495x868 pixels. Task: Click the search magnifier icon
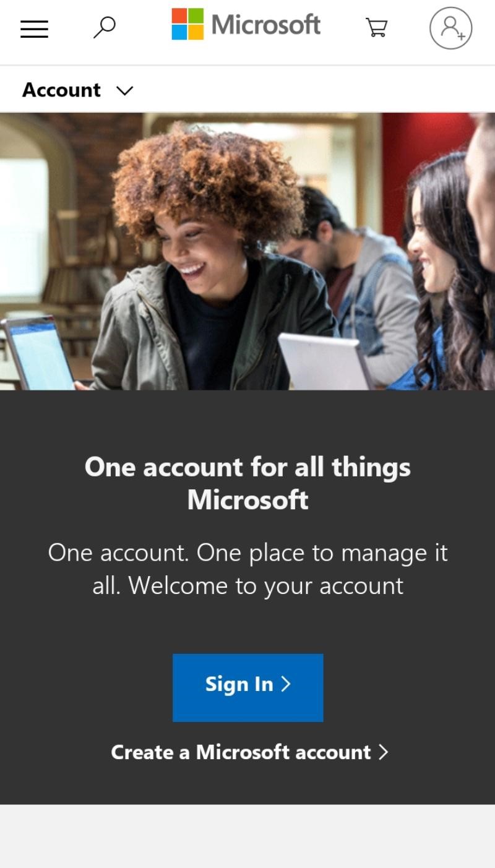coord(104,27)
